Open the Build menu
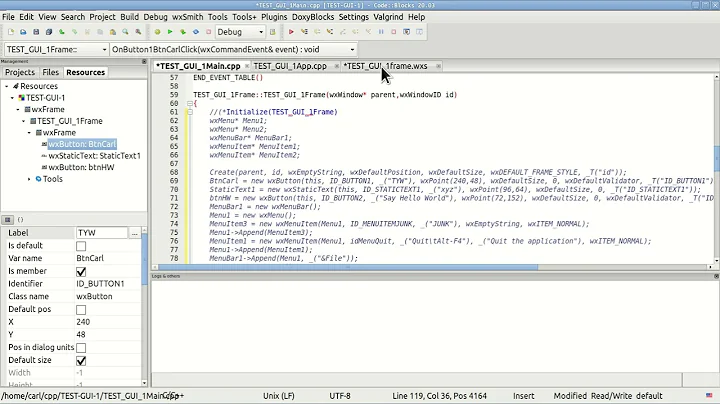720x404 pixels. point(129,17)
